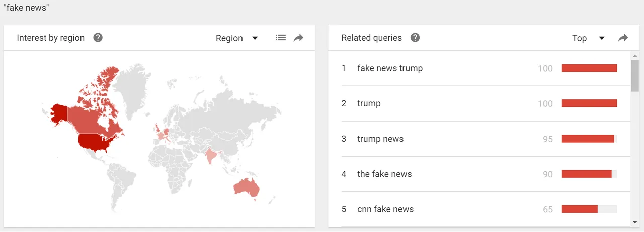
Task: Click the scrollbar down arrow
Action: [635, 222]
